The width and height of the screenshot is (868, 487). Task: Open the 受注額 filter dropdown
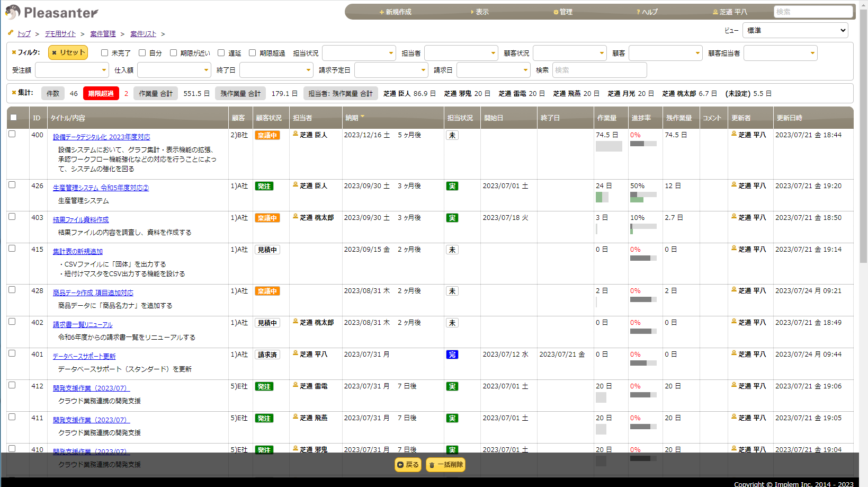tap(71, 70)
